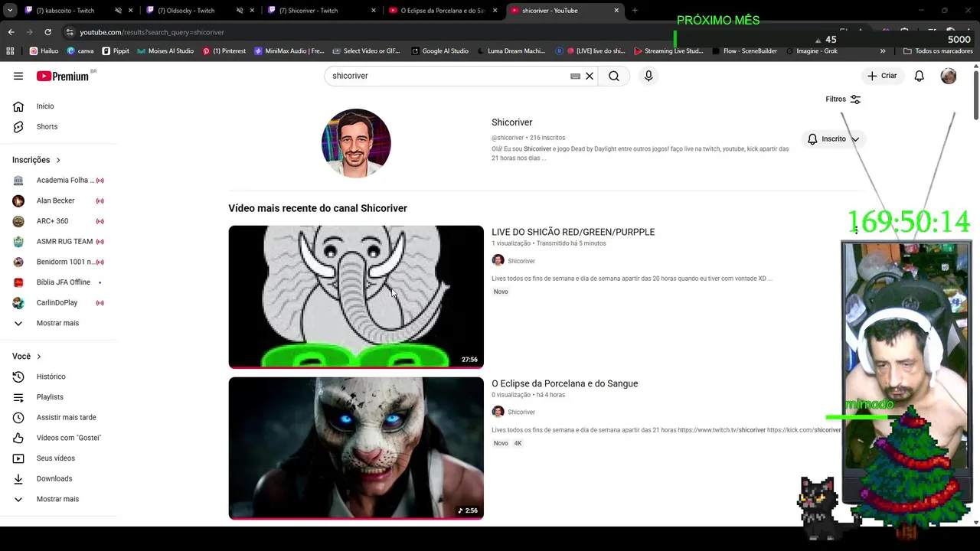This screenshot has width=980, height=551.
Task: Expand the Você section
Action: point(27,357)
